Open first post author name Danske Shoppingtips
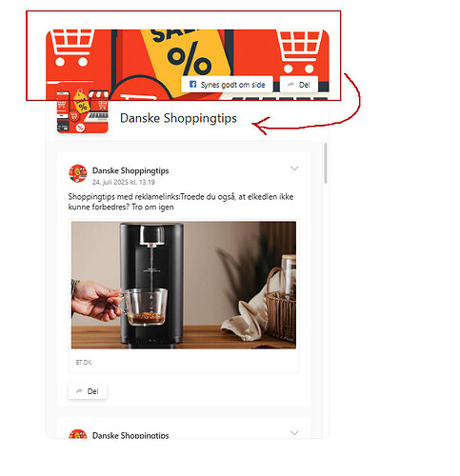This screenshot has height=476, width=460. 130,170
